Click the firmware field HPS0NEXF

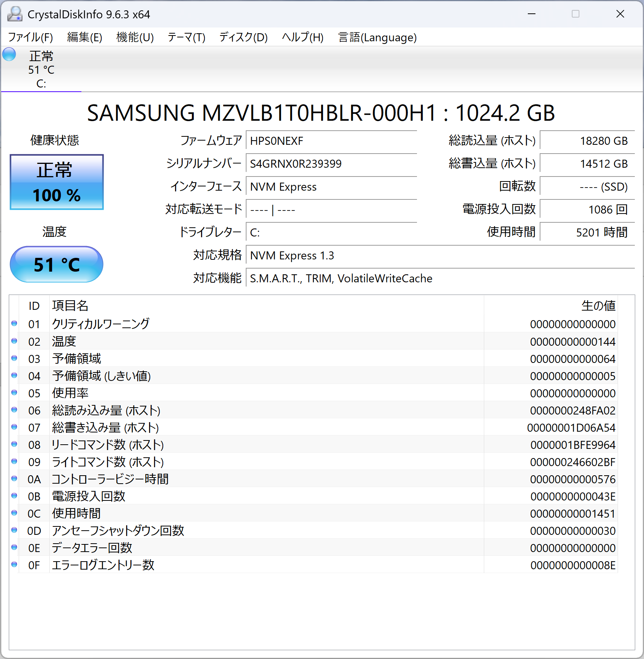[x=331, y=141]
